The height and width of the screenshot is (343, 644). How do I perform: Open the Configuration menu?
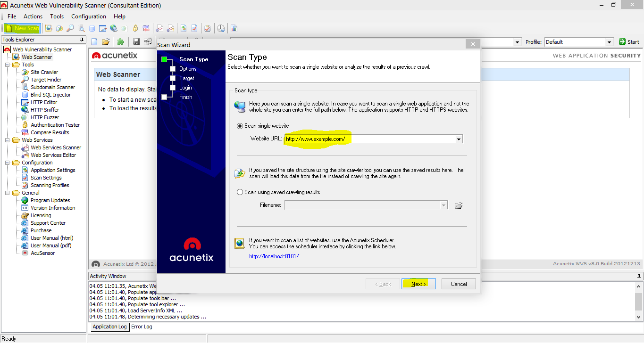tap(89, 16)
